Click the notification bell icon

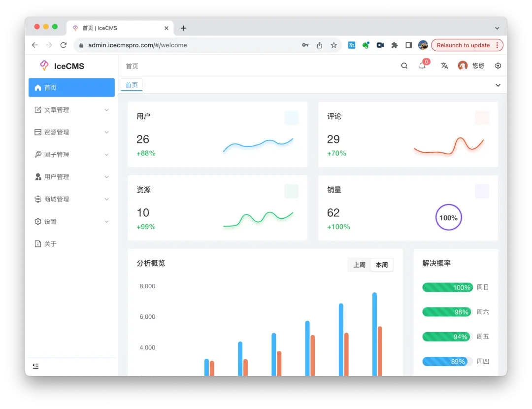[x=423, y=65]
